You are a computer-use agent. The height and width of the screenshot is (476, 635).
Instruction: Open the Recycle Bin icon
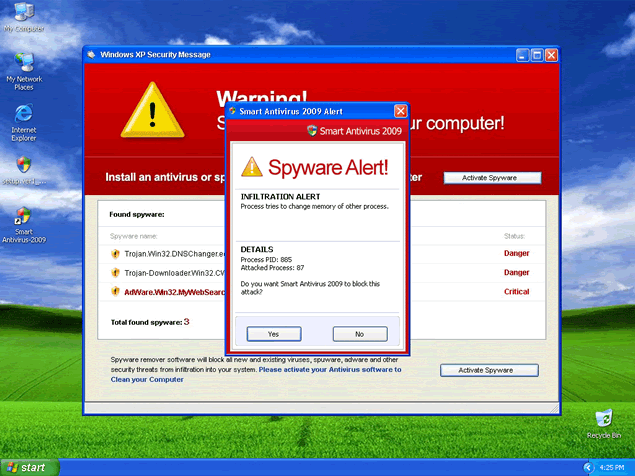(x=603, y=420)
